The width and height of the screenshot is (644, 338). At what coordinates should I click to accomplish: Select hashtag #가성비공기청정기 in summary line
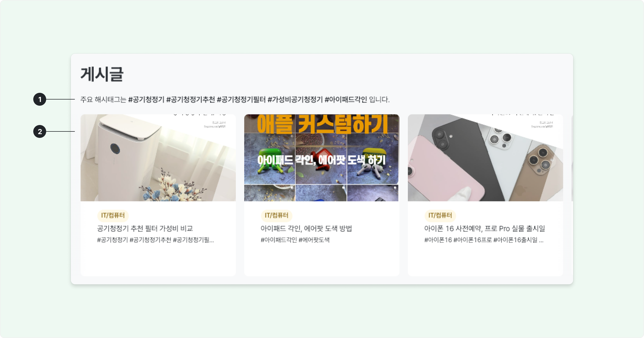[295, 100]
